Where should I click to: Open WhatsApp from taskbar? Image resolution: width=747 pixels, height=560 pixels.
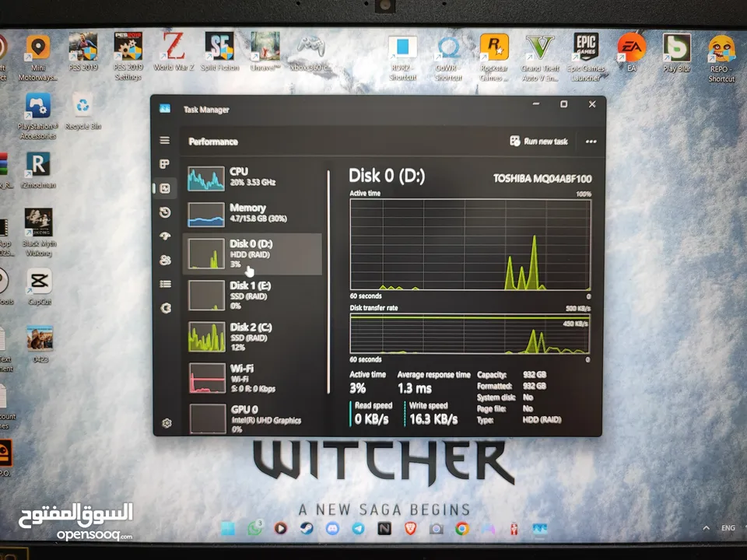pos(254,528)
